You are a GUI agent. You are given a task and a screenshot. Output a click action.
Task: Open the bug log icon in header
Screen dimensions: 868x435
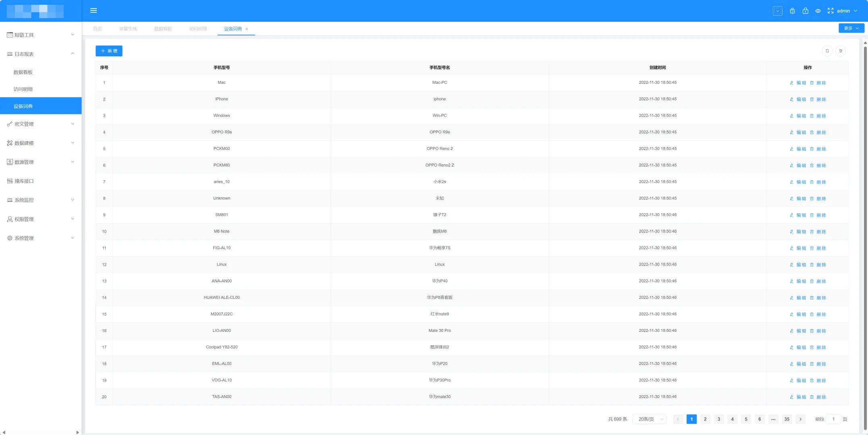(x=792, y=11)
